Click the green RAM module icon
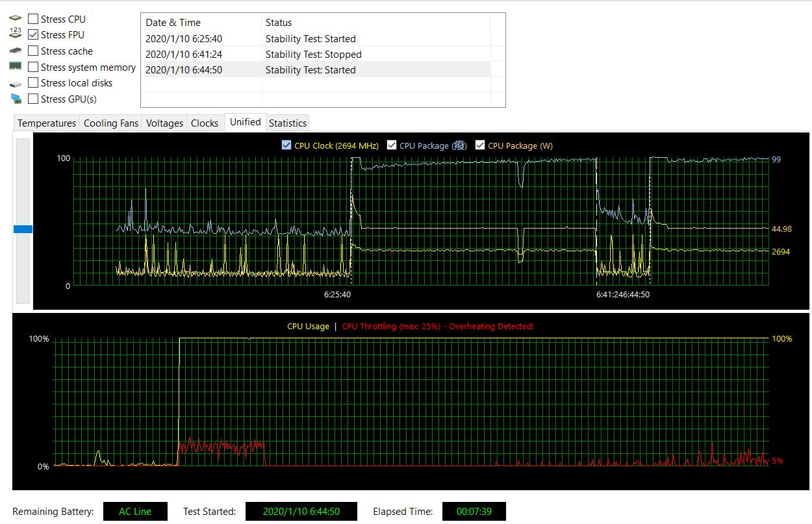This screenshot has width=812, height=524. (x=16, y=66)
